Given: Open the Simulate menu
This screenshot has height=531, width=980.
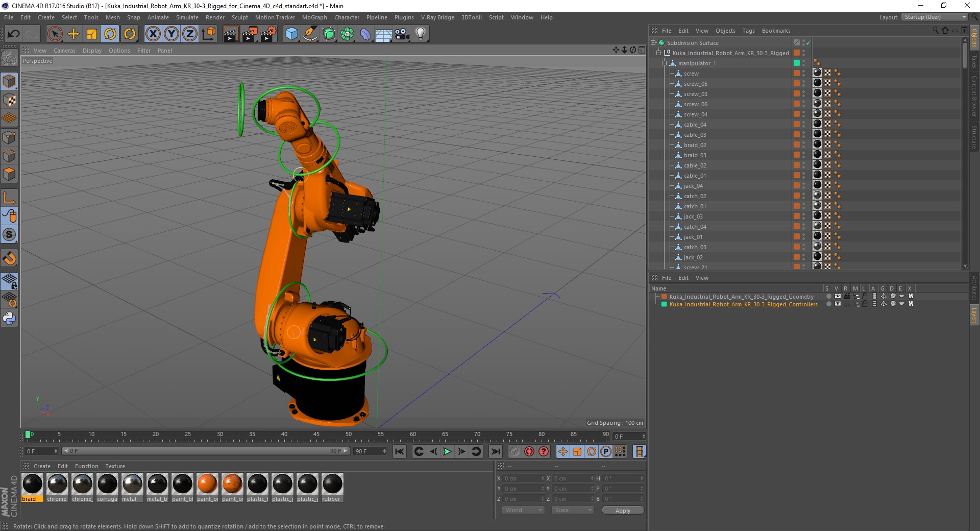Looking at the screenshot, I should pos(187,17).
